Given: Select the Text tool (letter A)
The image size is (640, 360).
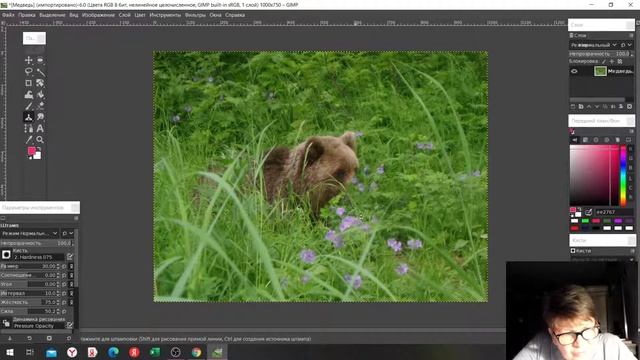Looking at the screenshot, I should (x=40, y=129).
